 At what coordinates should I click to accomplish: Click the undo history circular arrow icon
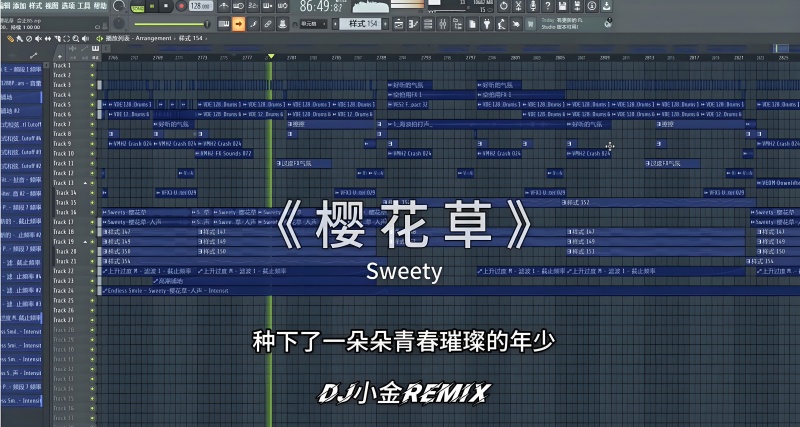pyautogui.click(x=504, y=6)
